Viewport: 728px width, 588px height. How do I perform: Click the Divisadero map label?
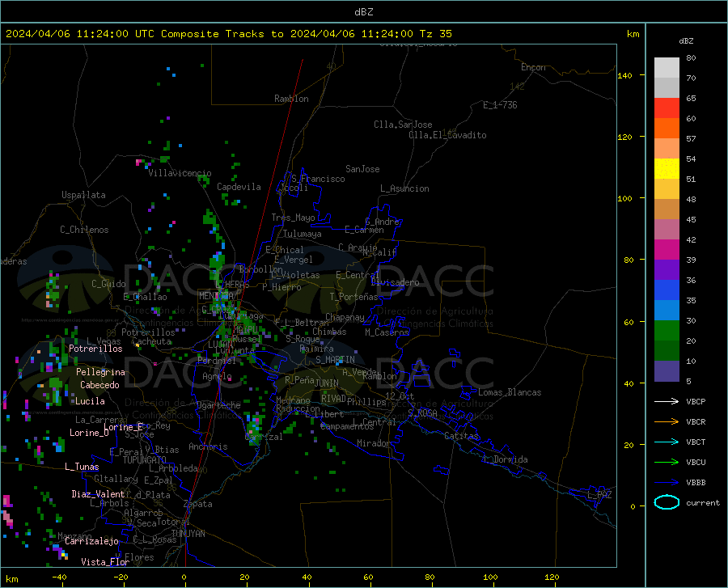point(395,282)
